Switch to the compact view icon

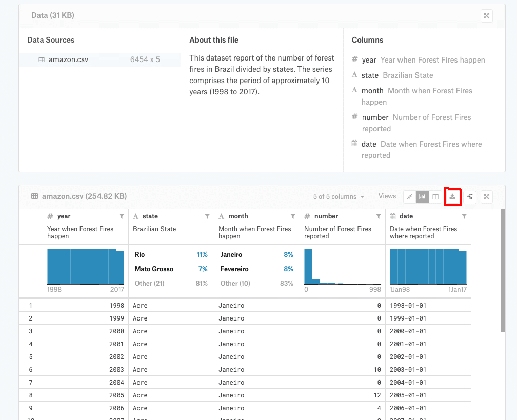coord(409,197)
